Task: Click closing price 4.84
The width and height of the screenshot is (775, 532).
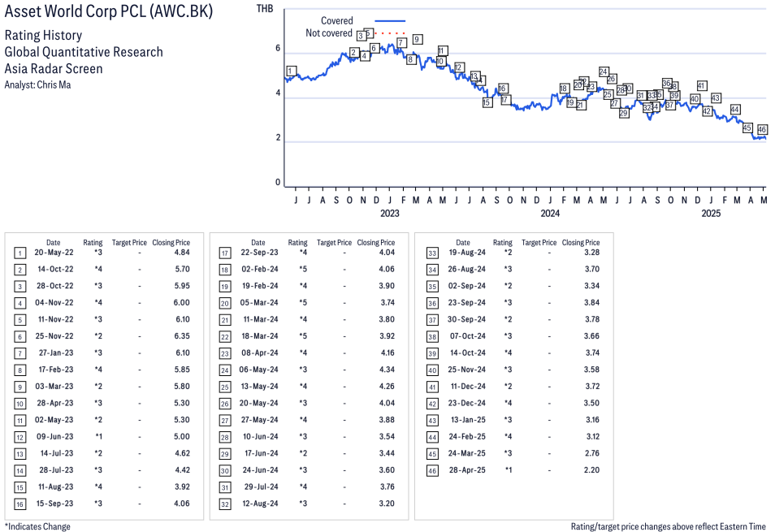Action: [x=183, y=253]
